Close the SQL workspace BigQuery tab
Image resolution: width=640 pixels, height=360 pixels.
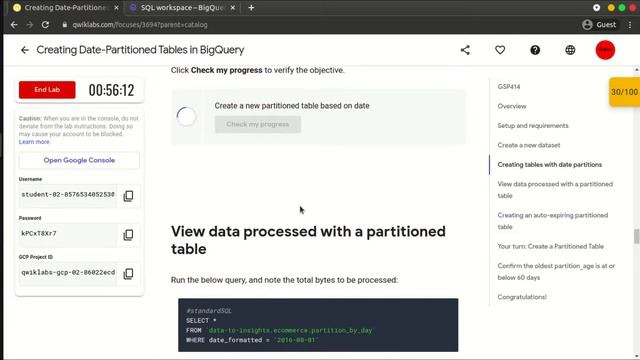click(x=233, y=8)
